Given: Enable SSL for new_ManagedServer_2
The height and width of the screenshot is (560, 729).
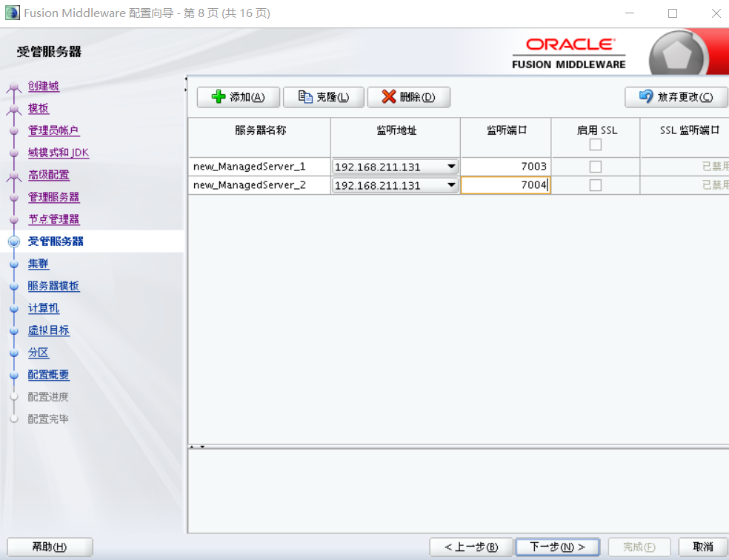Looking at the screenshot, I should pyautogui.click(x=596, y=184).
